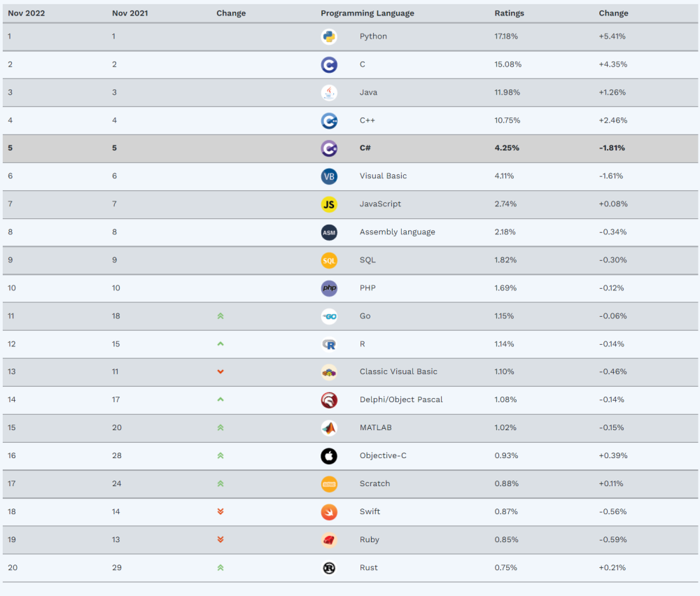
Task: Click the Programming Language column header
Action: (x=367, y=13)
